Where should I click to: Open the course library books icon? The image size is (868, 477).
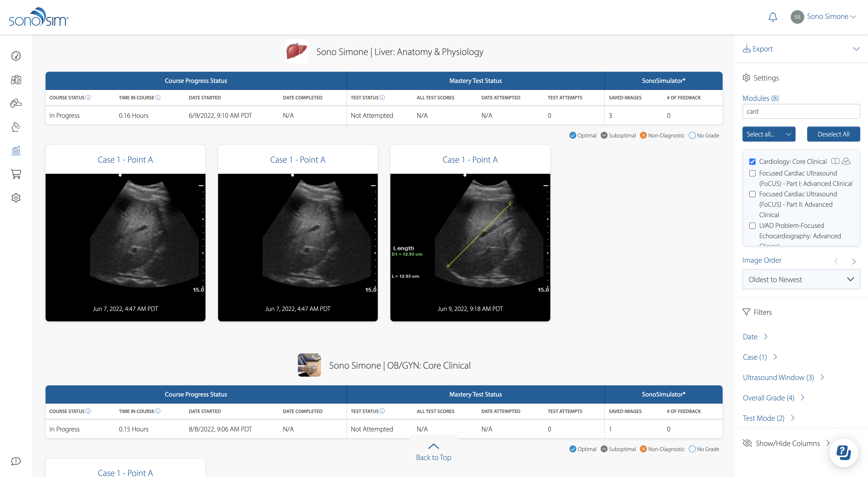point(16,79)
